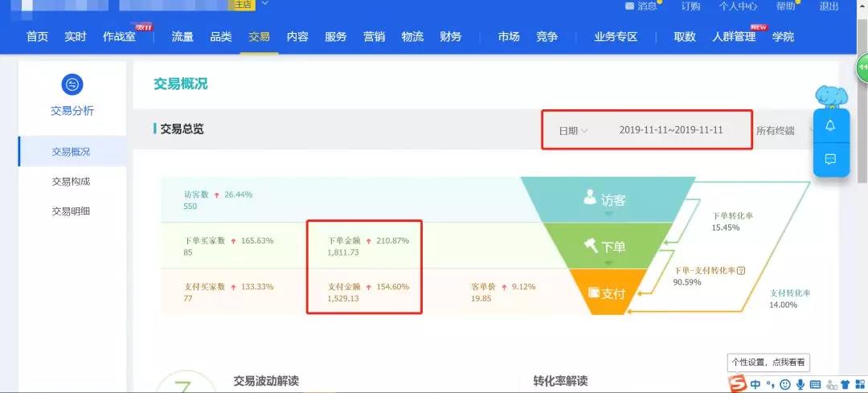Click the Sogou input method S logo
Viewport: 868px width, 393px height.
(x=738, y=383)
